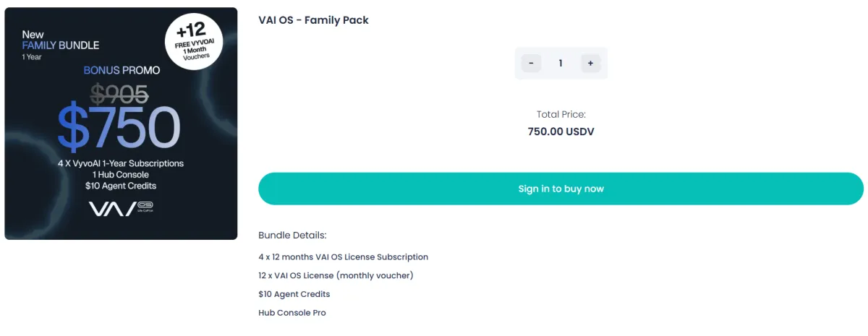The height and width of the screenshot is (336, 868).
Task: Click the Total Price label
Action: pos(561,114)
